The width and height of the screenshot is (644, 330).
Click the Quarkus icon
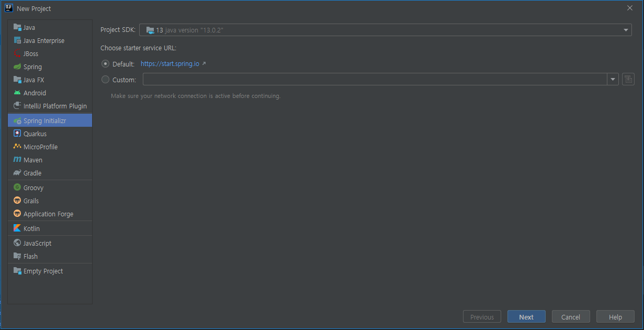click(17, 134)
